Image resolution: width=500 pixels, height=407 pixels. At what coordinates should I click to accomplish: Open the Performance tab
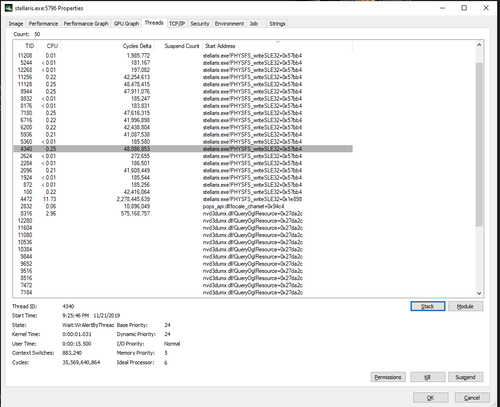coord(43,24)
